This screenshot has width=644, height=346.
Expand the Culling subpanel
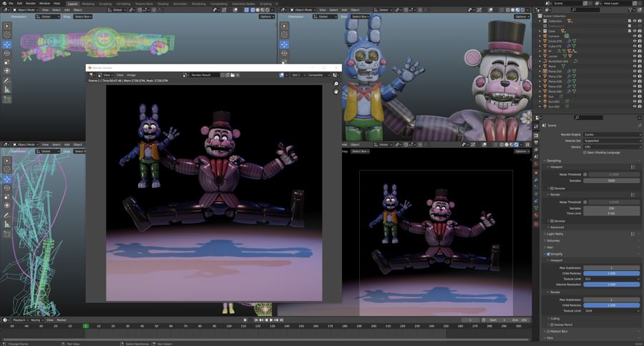coord(555,318)
